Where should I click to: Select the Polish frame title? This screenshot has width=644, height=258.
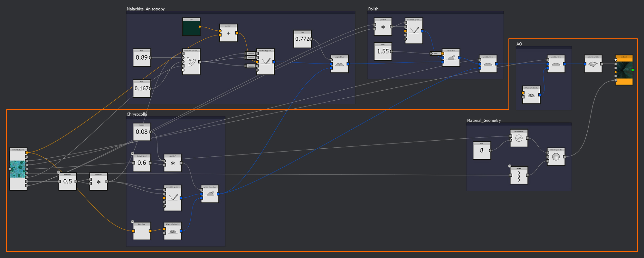[373, 9]
